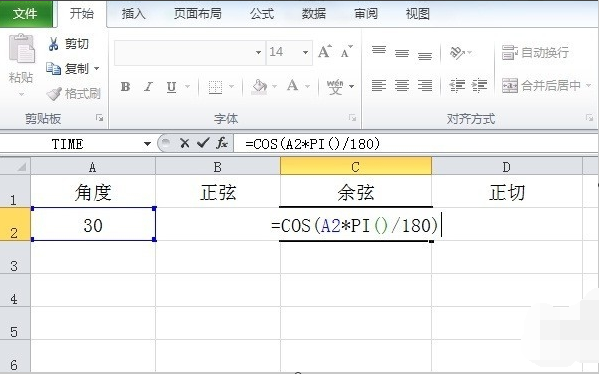Viewport: 599px width, 374px height.
Task: Open alignment 对齐方式 dialog launcher
Action: click(589, 118)
